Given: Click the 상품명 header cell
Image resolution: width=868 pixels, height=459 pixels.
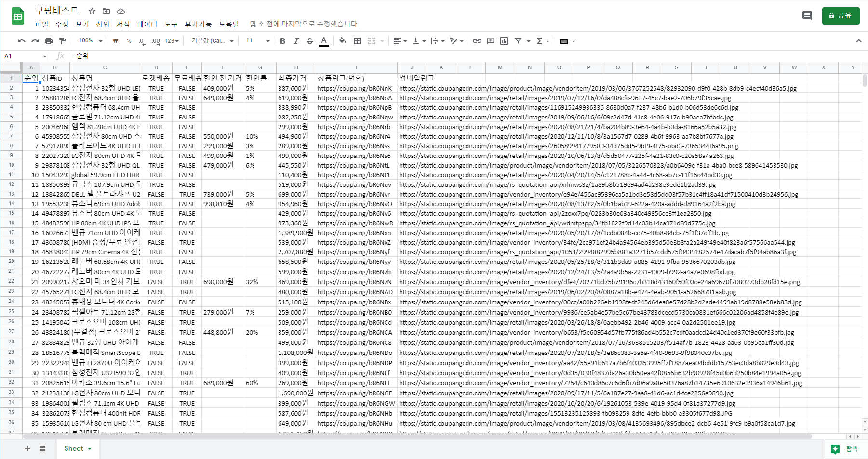Looking at the screenshot, I should pos(105,78).
